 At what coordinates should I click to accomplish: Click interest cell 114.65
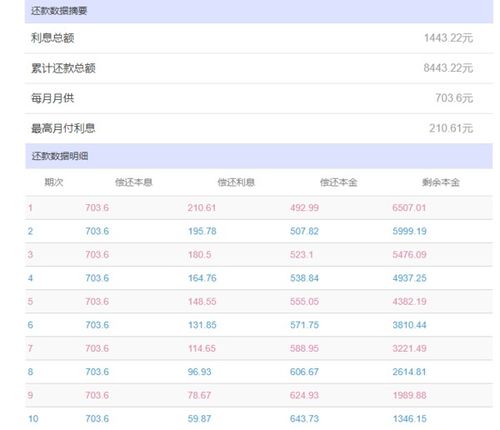pyautogui.click(x=202, y=348)
